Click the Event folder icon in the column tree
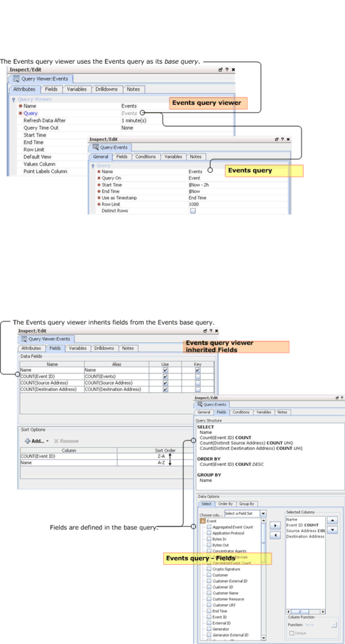 204,521
